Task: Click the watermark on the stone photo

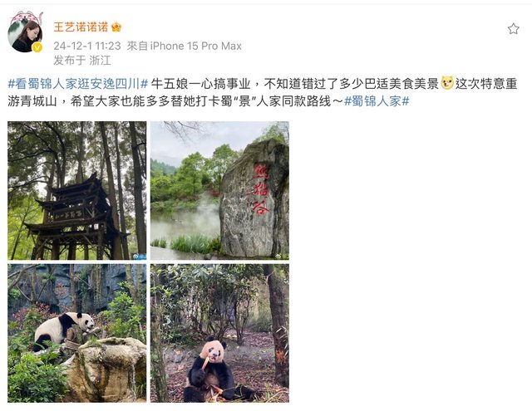Action: [283, 257]
